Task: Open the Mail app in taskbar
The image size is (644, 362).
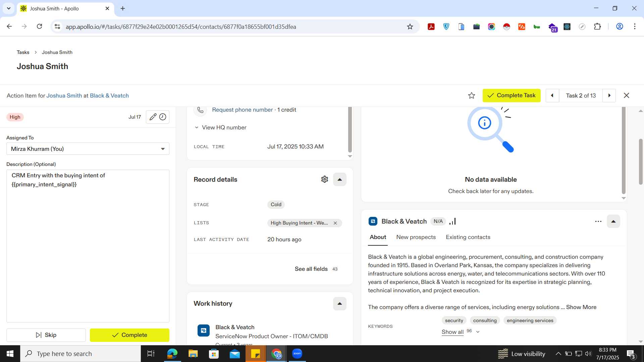Action: click(x=235, y=354)
